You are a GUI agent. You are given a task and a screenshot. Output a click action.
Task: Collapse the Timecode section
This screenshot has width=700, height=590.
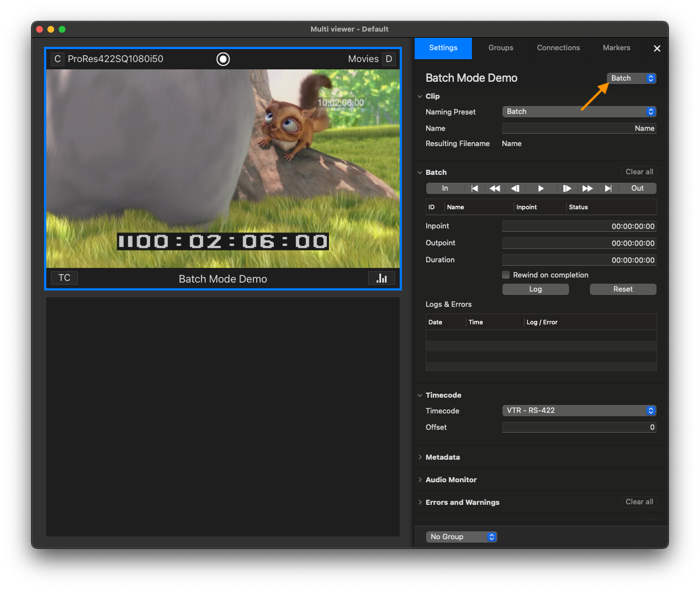pos(420,395)
